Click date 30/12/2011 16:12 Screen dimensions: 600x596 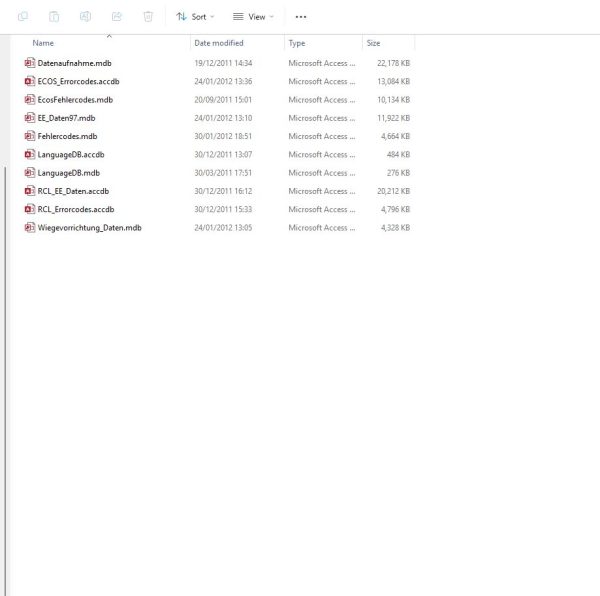tap(223, 191)
